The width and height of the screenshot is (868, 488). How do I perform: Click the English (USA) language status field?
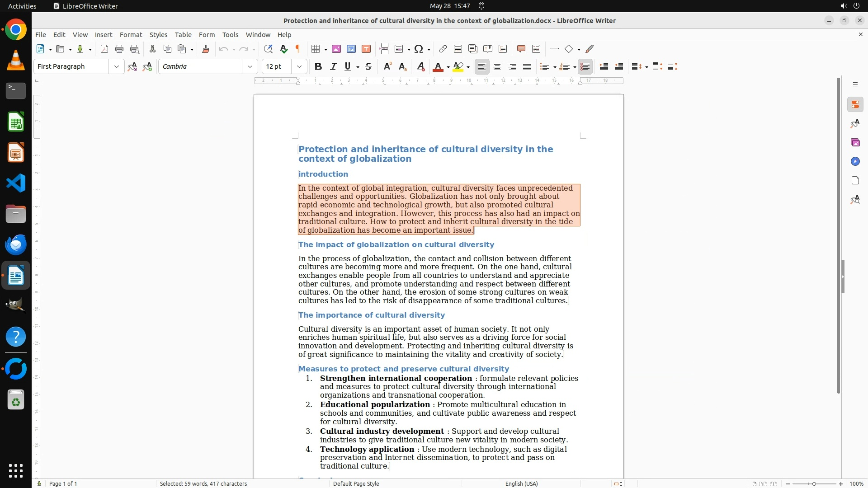[x=521, y=483]
